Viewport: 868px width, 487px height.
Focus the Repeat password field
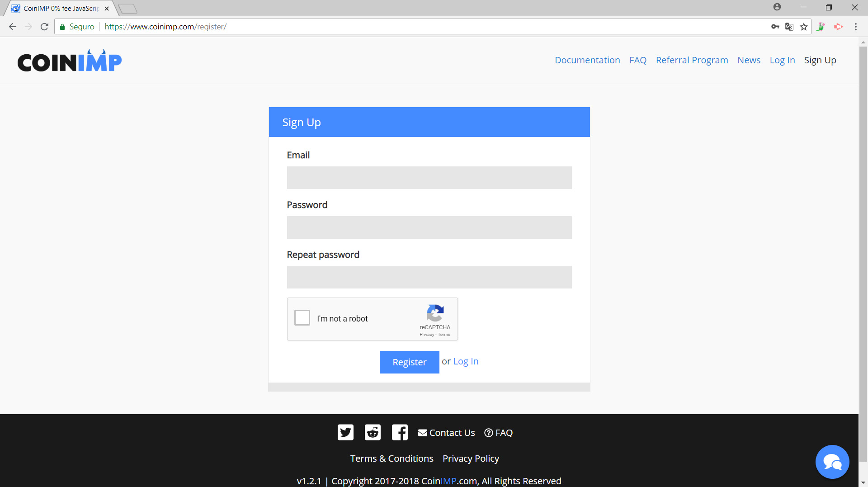pyautogui.click(x=429, y=277)
